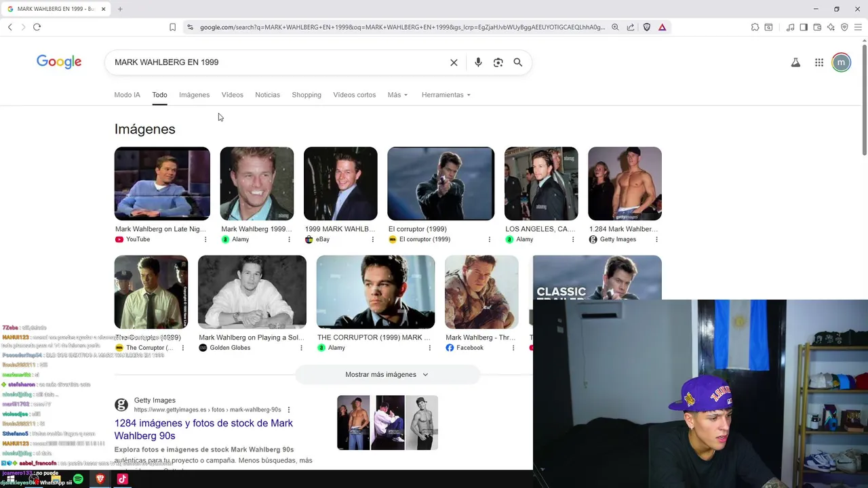Share this page via the share icon
868x488 pixels.
[631, 27]
